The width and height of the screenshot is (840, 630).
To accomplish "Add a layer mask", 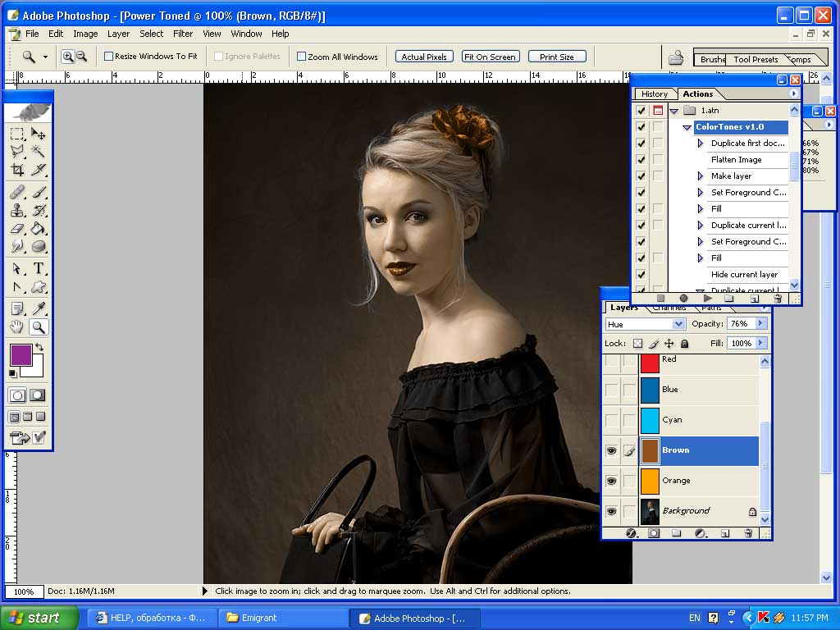I will coord(654,533).
